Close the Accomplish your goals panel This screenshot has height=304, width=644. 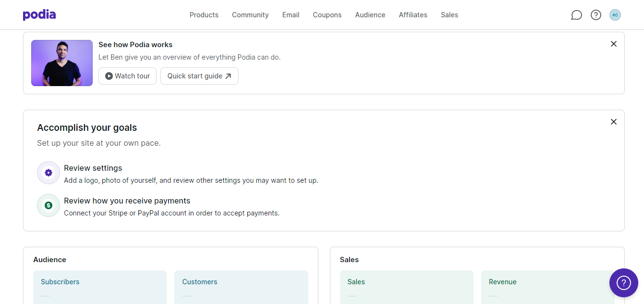pos(613,122)
